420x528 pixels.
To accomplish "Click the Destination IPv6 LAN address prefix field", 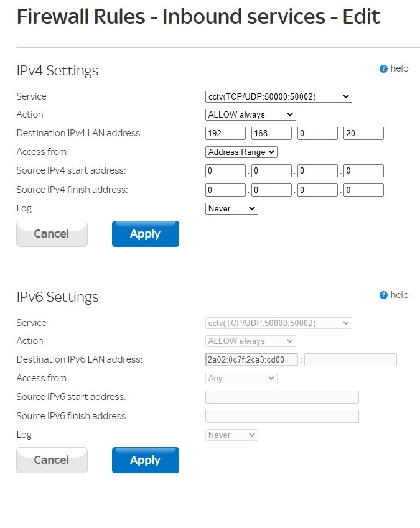I will (251, 360).
